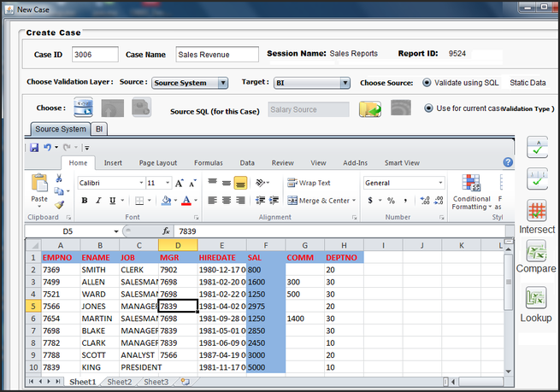Click the save icon in Excel quick access toolbar
Viewport: 560px width, 392px height.
(34, 147)
